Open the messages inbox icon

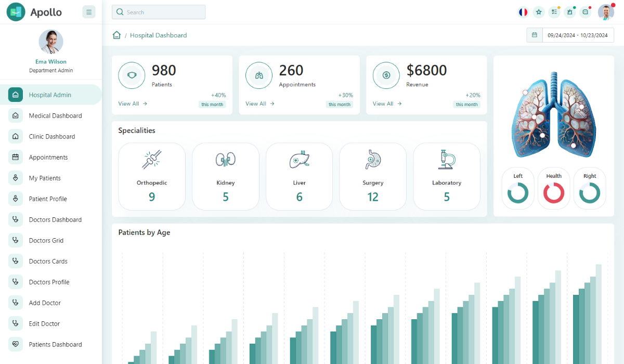point(586,11)
